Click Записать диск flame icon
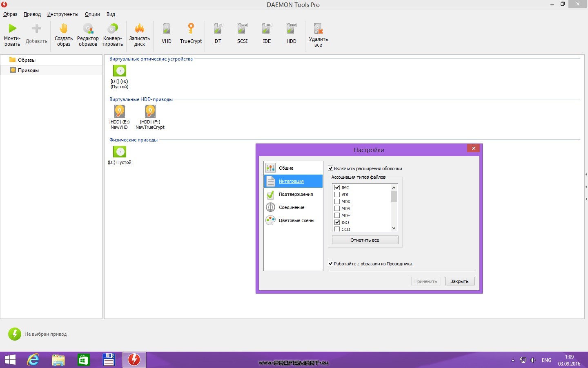588x368 pixels. click(x=140, y=28)
